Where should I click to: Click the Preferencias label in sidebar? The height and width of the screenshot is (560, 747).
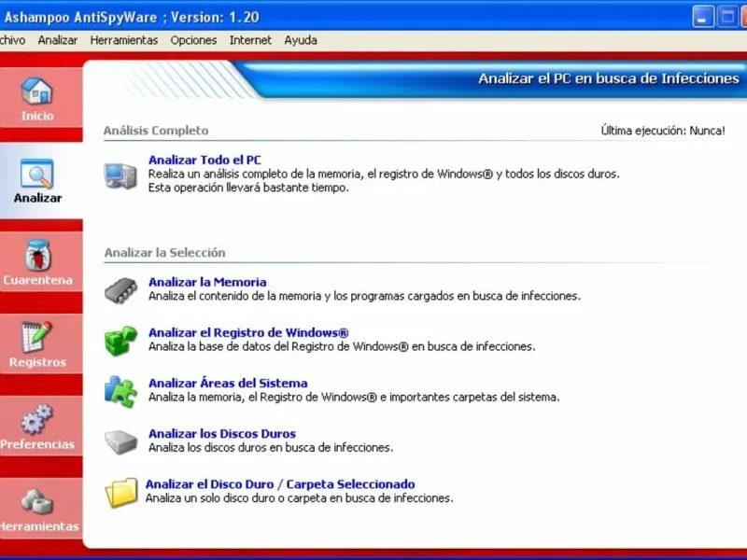pos(37,444)
